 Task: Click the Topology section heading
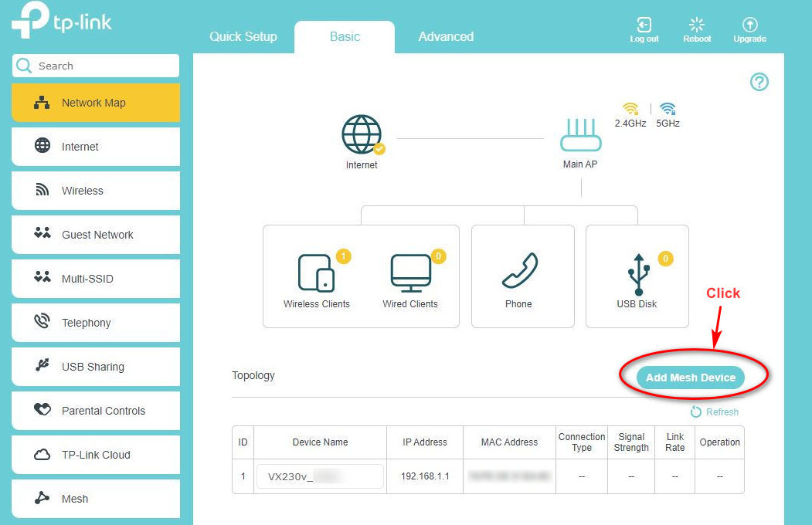tap(253, 375)
